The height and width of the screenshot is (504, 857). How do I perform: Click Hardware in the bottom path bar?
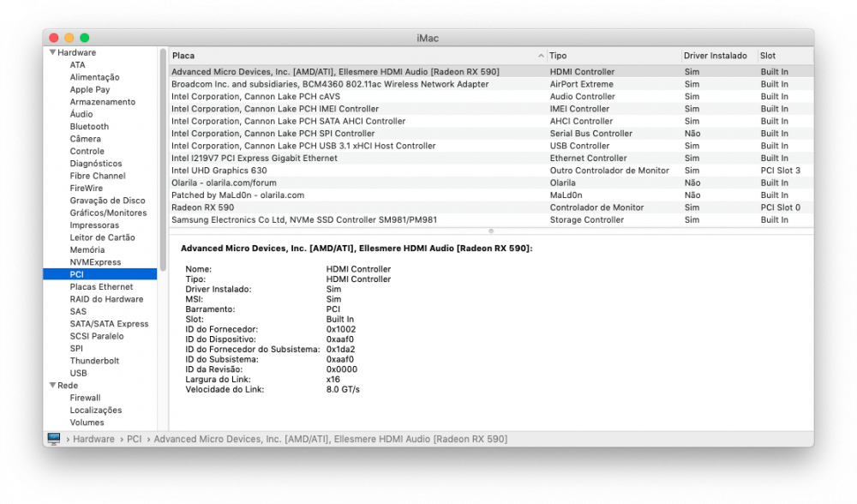click(x=93, y=439)
